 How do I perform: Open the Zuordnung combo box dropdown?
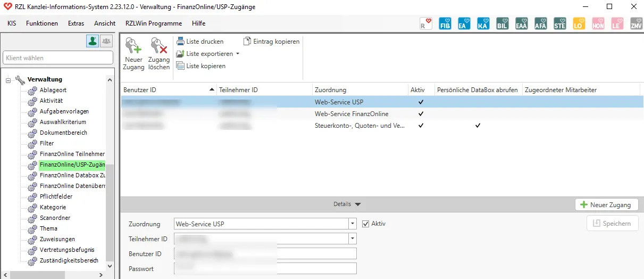point(353,224)
